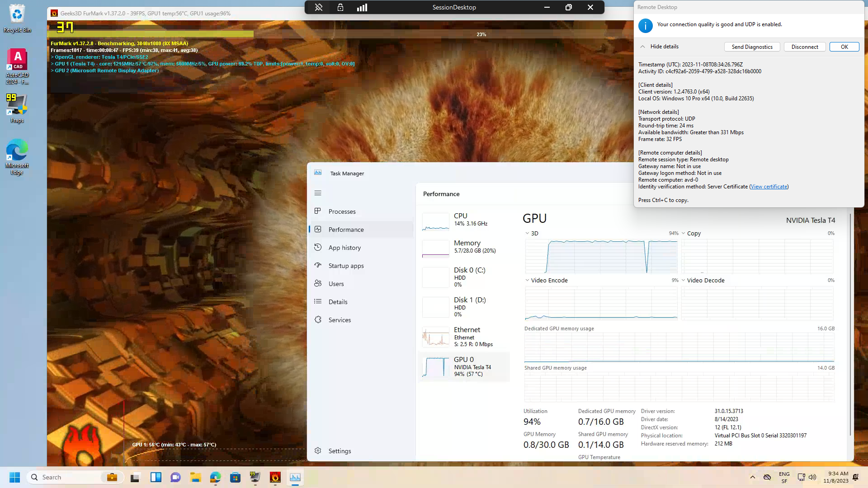The width and height of the screenshot is (868, 488).
Task: Switch to Task Manager on the taskbar
Action: (x=295, y=477)
